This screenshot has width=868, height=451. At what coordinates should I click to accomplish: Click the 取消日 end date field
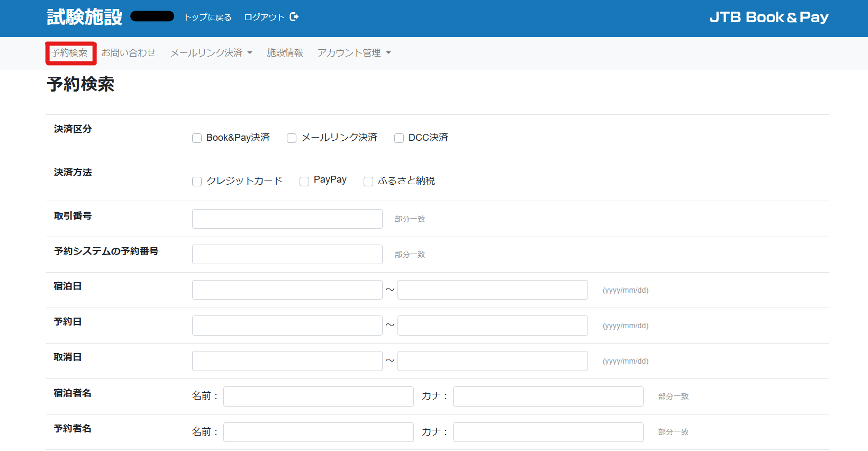[x=493, y=361]
